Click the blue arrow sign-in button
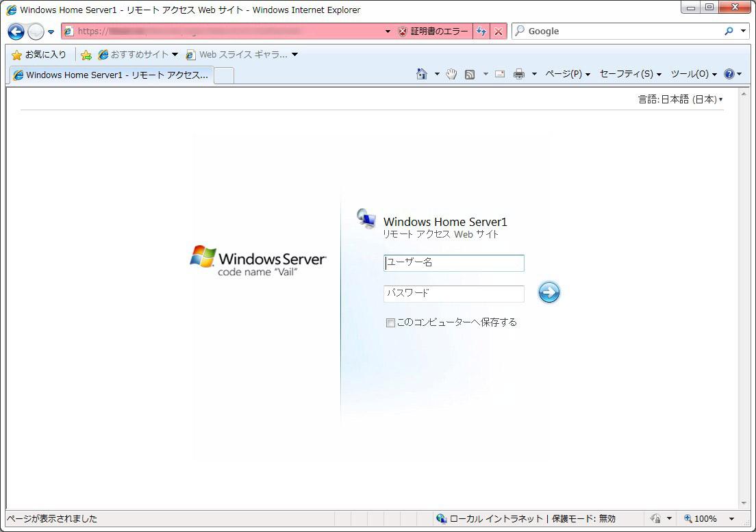The image size is (756, 532). point(549,292)
